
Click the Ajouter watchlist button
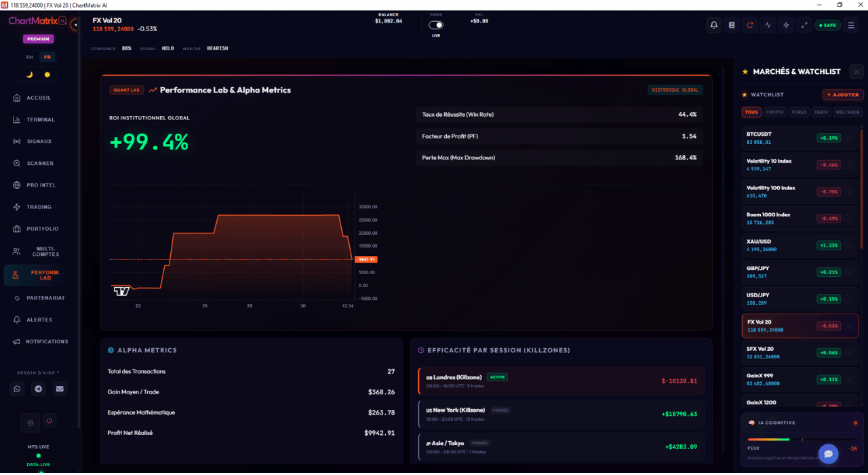842,95
